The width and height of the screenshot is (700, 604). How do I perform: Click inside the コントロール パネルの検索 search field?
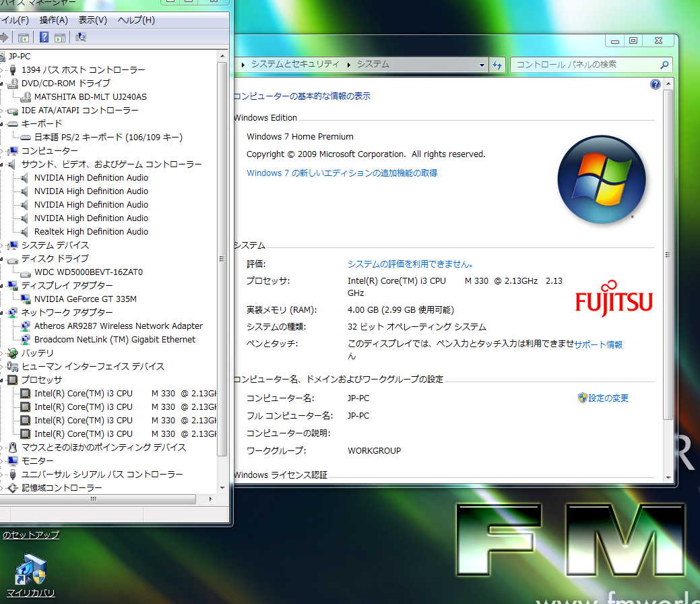(x=585, y=65)
